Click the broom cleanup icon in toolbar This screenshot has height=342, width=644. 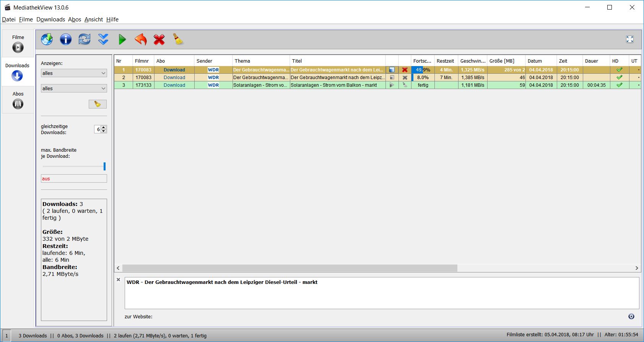coord(178,39)
